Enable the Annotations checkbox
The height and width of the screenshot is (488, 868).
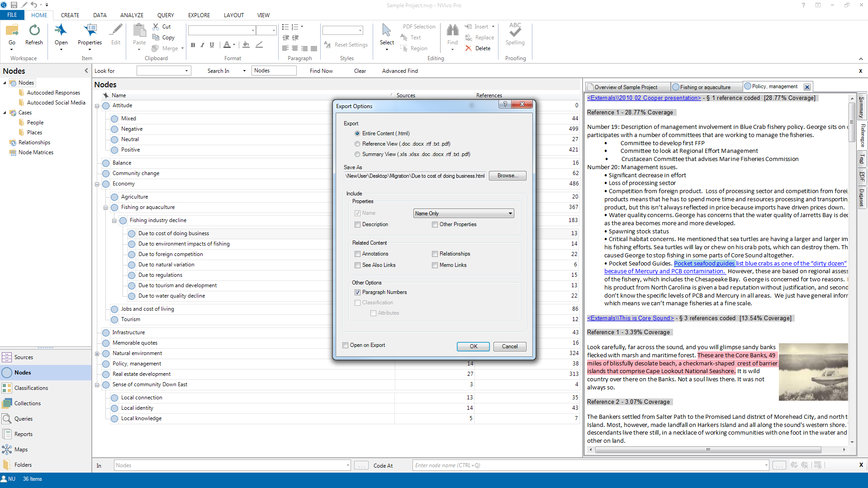pos(358,254)
